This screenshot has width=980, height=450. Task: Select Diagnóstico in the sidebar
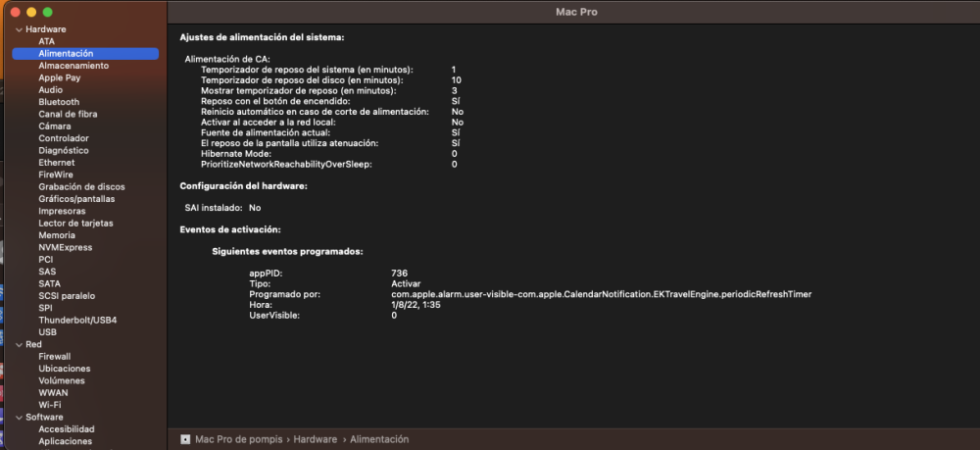tap(63, 151)
